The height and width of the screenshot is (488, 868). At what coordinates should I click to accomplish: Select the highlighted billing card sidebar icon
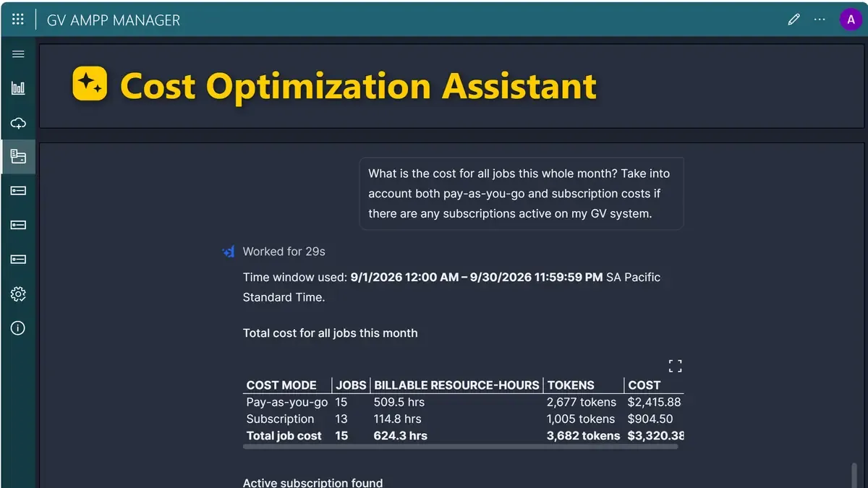[x=18, y=157]
